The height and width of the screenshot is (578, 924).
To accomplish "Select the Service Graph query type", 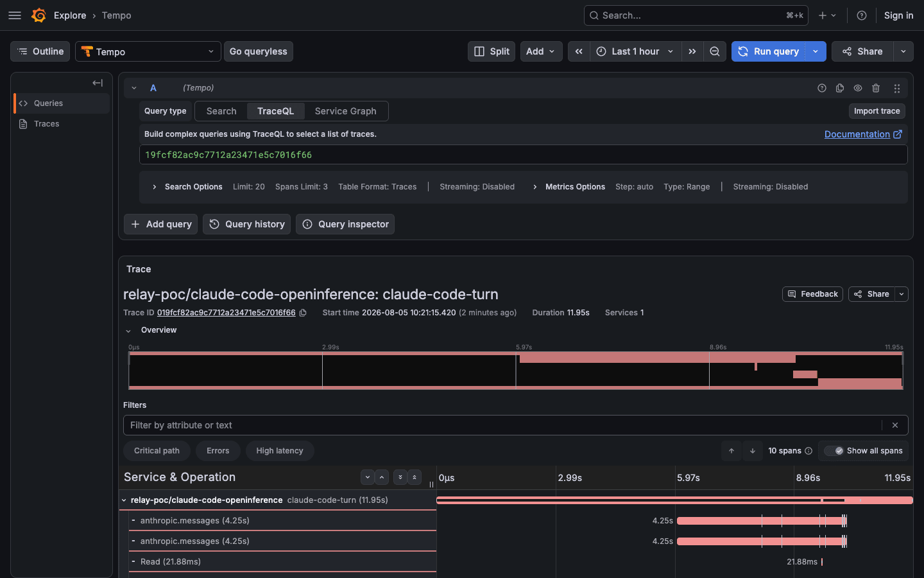I will [x=345, y=111].
